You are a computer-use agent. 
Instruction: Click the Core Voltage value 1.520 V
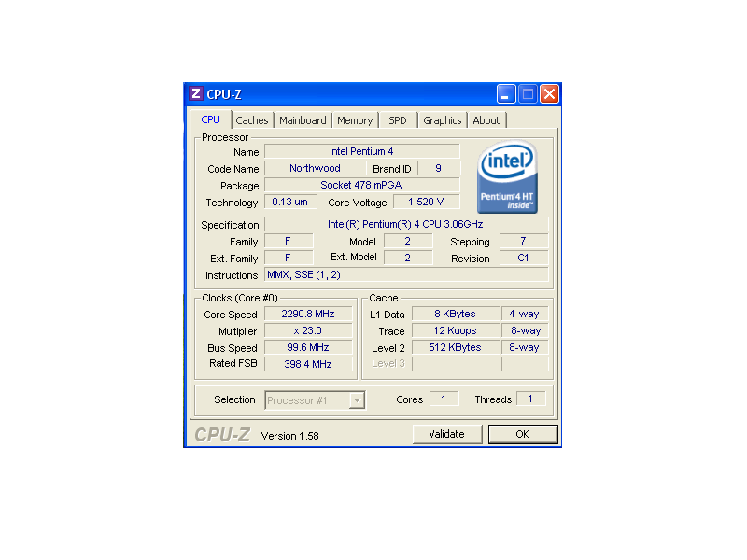(427, 202)
